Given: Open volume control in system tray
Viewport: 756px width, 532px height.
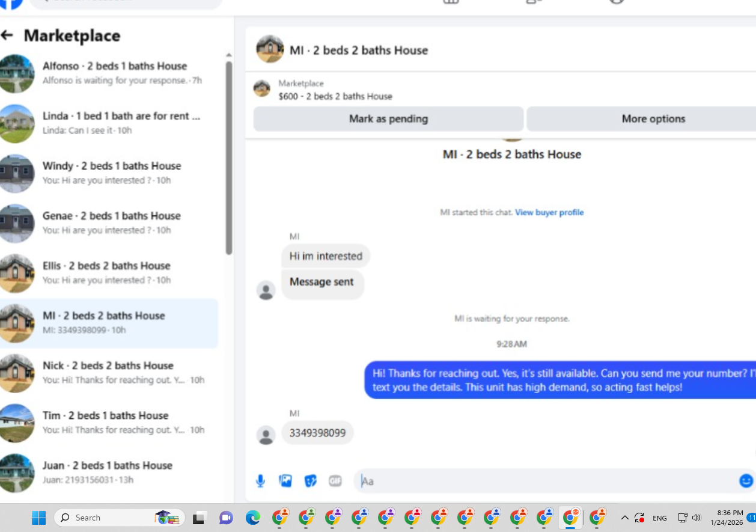Looking at the screenshot, I should [697, 518].
